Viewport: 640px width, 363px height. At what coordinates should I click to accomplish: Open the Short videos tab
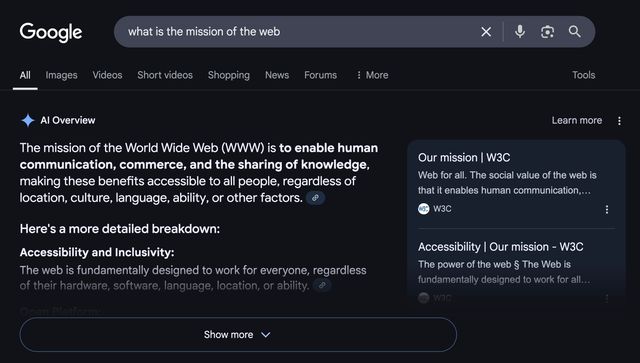pos(165,75)
